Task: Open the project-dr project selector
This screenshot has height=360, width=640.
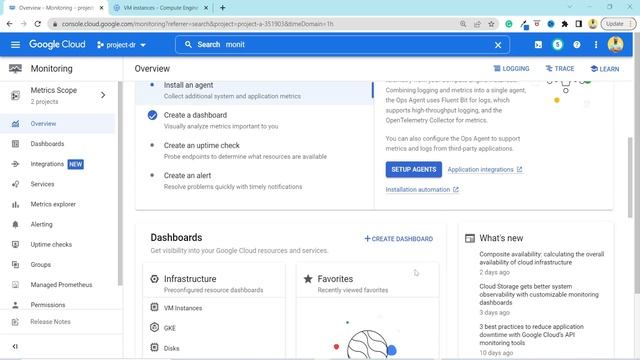Action: 121,45
